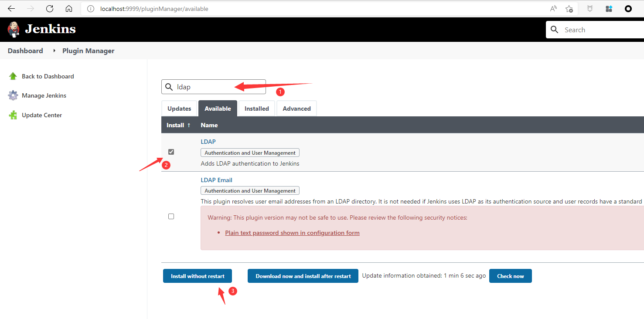
Task: Open browser collections icon
Action: (609, 9)
